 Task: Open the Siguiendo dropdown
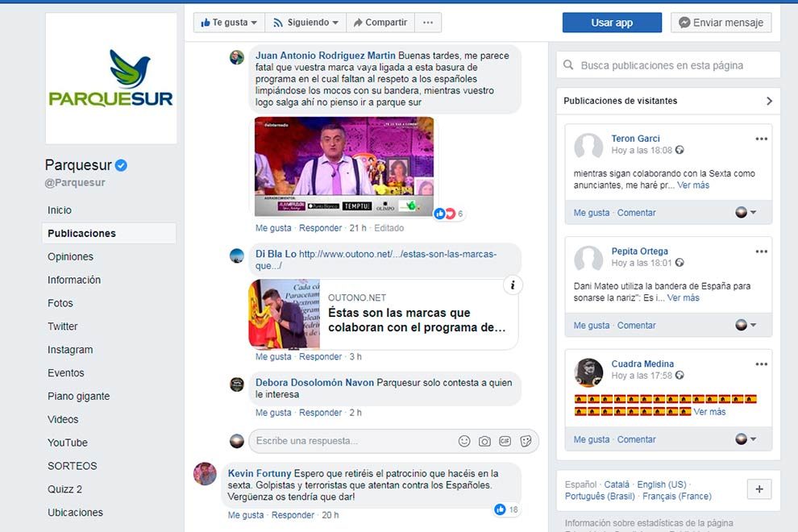click(x=305, y=23)
